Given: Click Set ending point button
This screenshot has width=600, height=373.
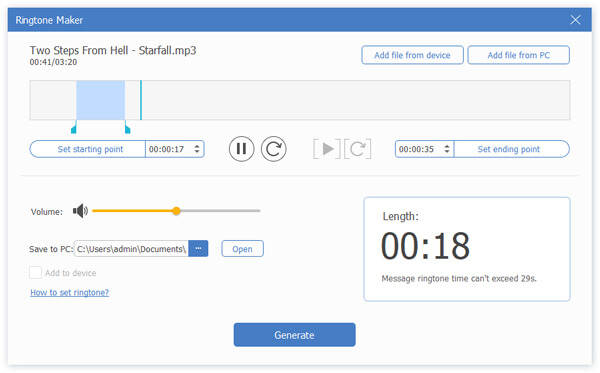Looking at the screenshot, I should pyautogui.click(x=512, y=149).
